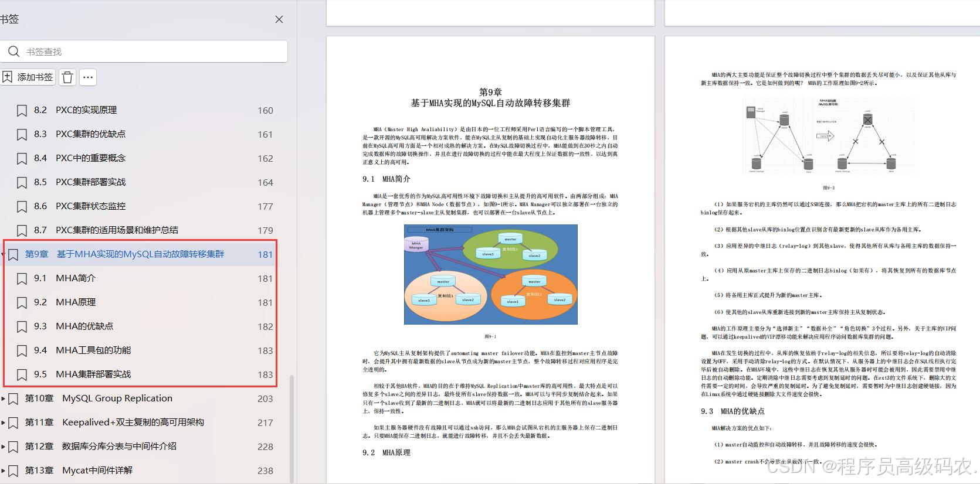Open 9.5 MHA集群部署实战
Image resolution: width=980 pixels, height=484 pixels.
tap(82, 374)
